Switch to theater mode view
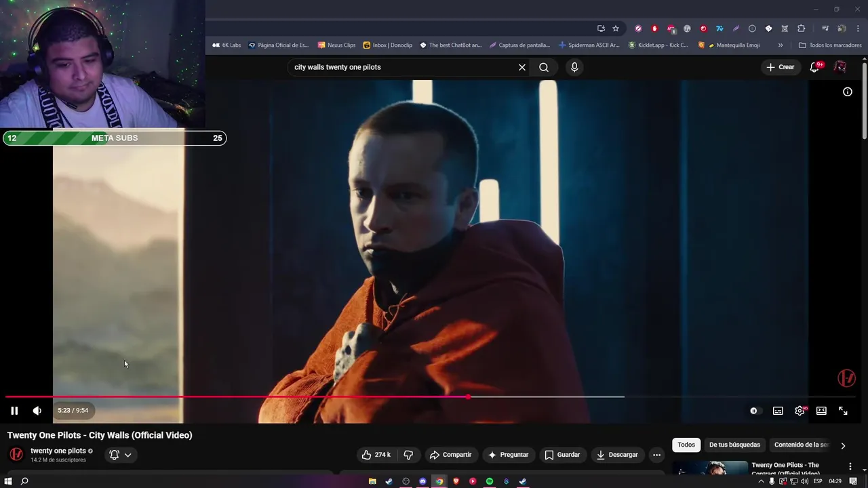The width and height of the screenshot is (868, 488). (821, 411)
